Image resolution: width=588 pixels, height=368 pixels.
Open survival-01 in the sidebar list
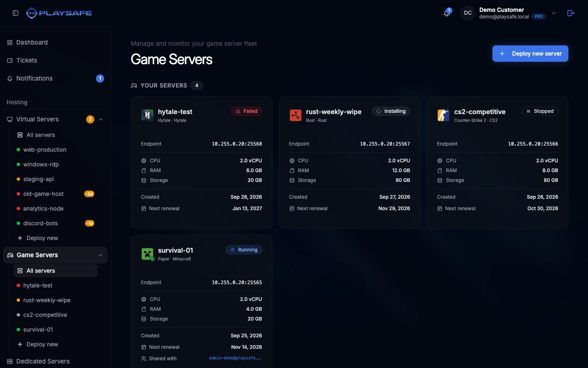[56, 330]
